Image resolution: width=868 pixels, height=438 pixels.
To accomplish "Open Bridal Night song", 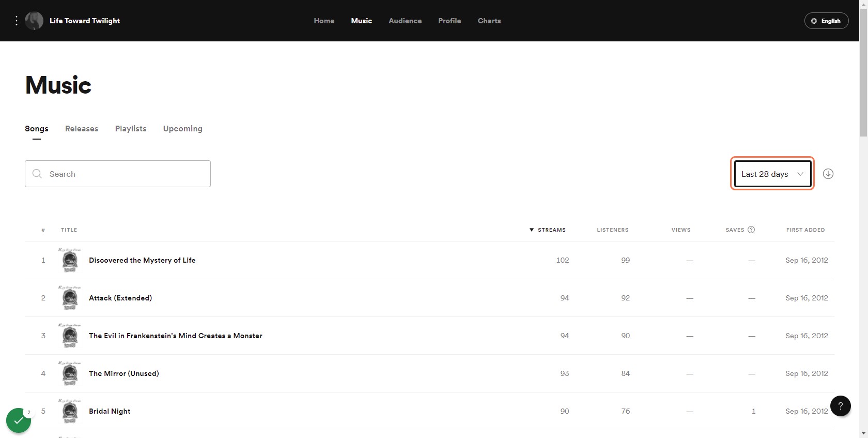I will click(110, 411).
